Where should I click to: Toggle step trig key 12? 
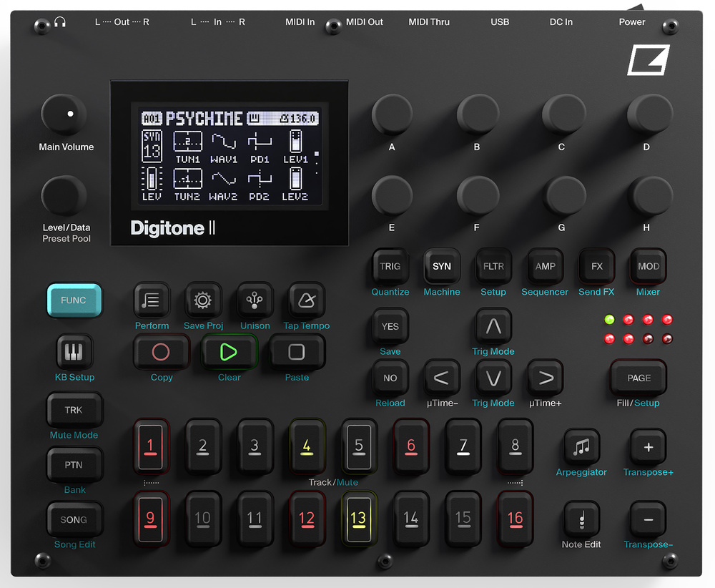coord(307,519)
